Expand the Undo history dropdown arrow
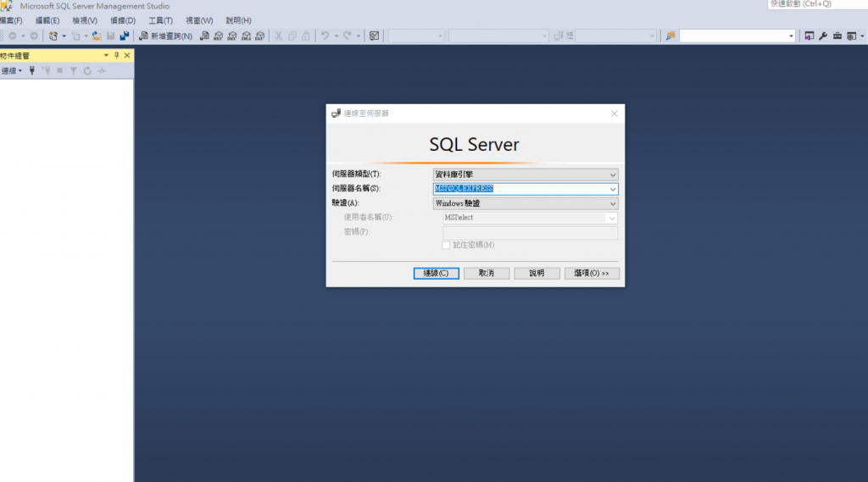 (x=336, y=36)
